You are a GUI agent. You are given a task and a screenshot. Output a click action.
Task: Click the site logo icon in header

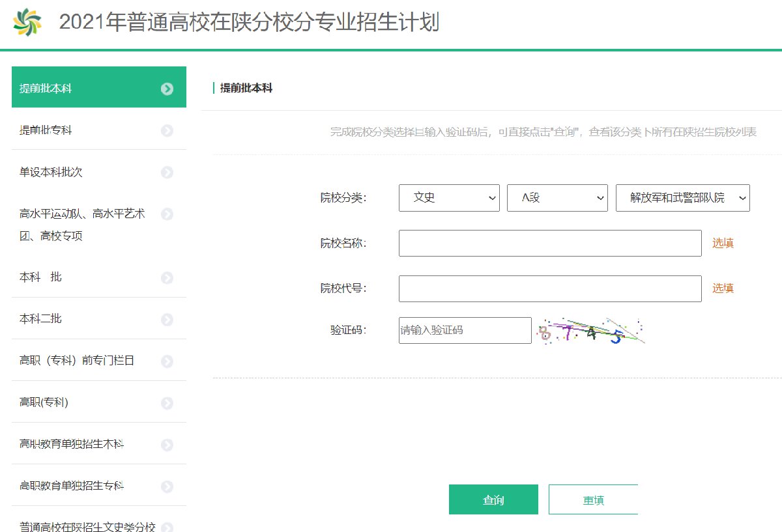click(27, 23)
